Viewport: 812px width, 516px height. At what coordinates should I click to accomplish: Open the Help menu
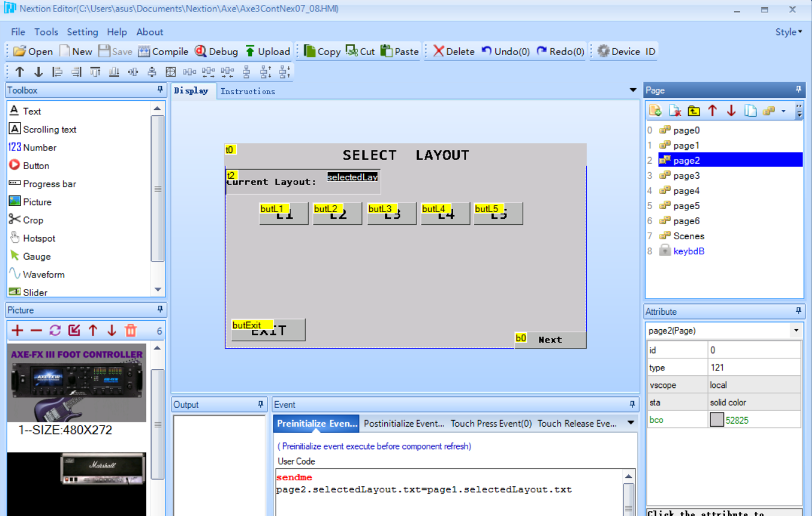(117, 32)
